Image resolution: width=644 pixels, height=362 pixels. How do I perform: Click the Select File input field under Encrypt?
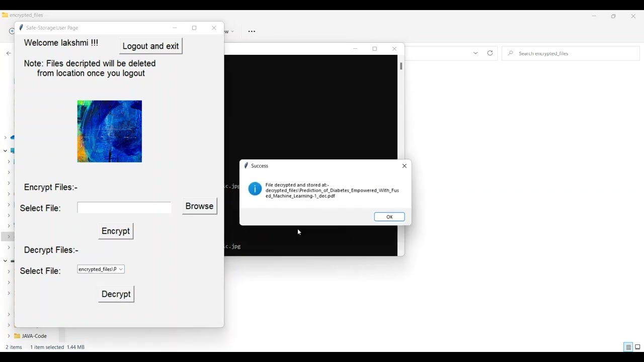tap(124, 208)
